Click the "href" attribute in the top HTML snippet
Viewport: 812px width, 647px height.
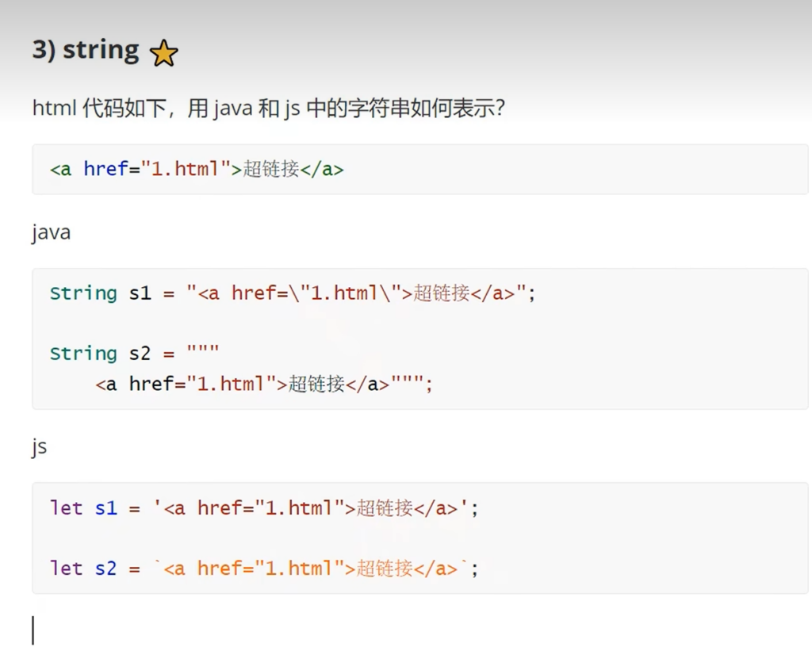(105, 169)
